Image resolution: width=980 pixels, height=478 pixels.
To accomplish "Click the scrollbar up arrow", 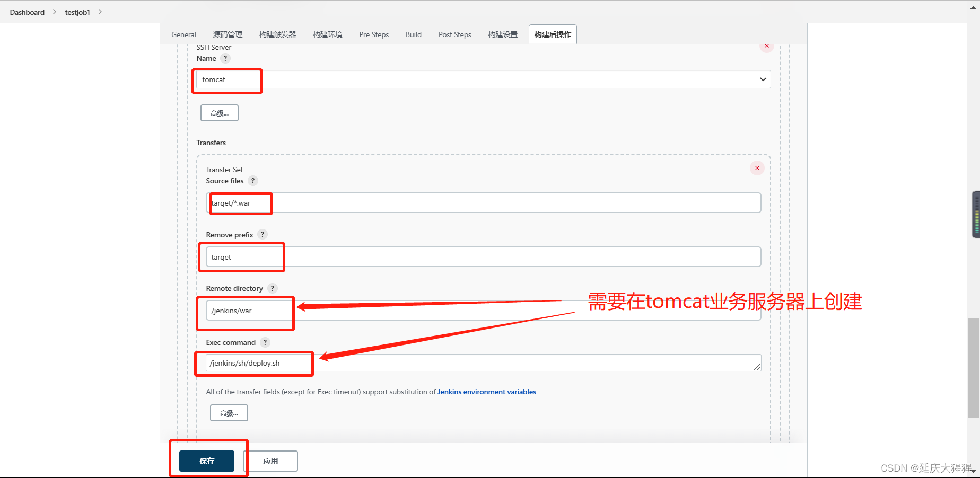I will 973,7.
